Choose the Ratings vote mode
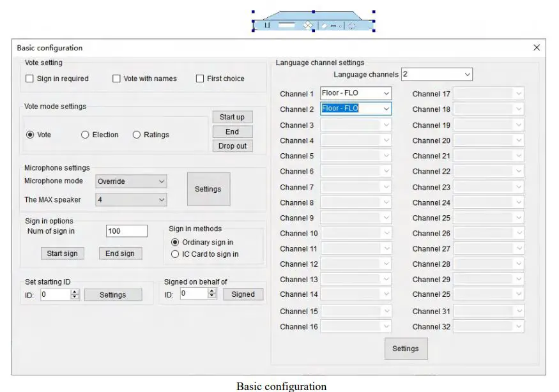Screen dimensions: 559x392 pos(138,135)
